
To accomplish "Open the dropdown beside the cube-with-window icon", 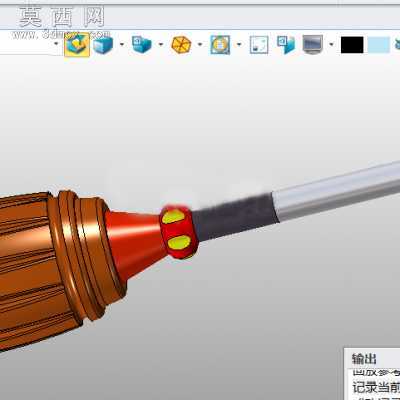I will coord(161,44).
